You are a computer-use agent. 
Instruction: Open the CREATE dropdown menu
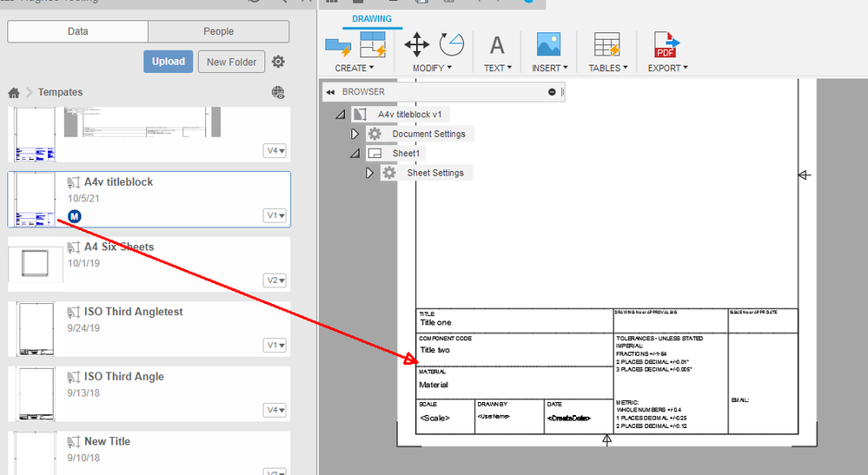[354, 68]
